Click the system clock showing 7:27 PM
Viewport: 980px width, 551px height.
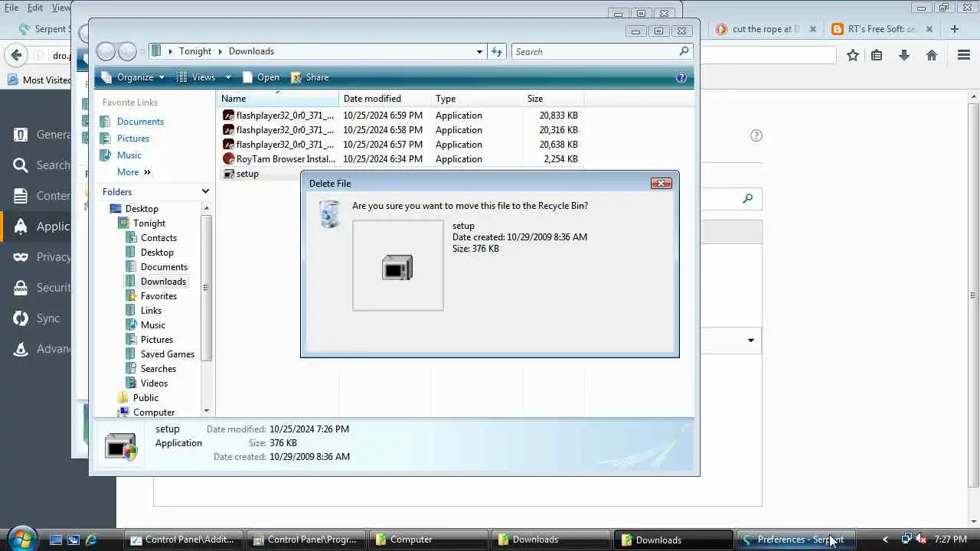(951, 540)
